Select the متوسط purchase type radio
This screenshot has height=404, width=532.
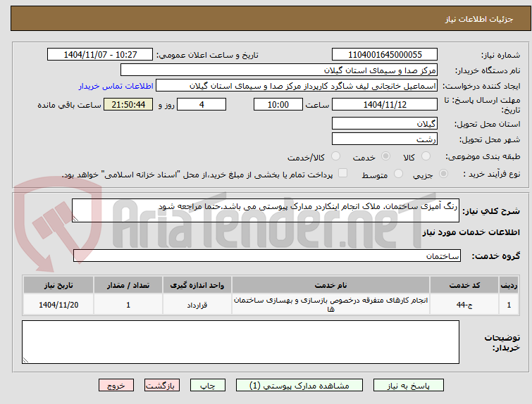[x=398, y=174]
